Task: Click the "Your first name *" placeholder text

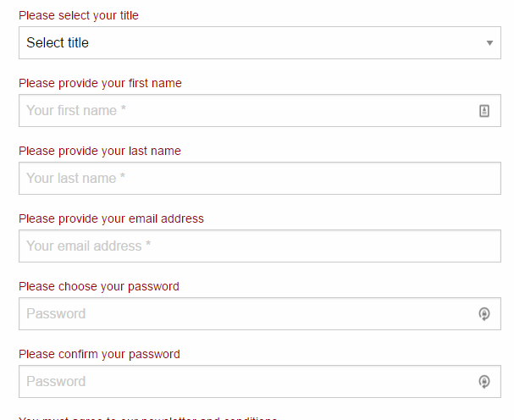Action: 76,110
